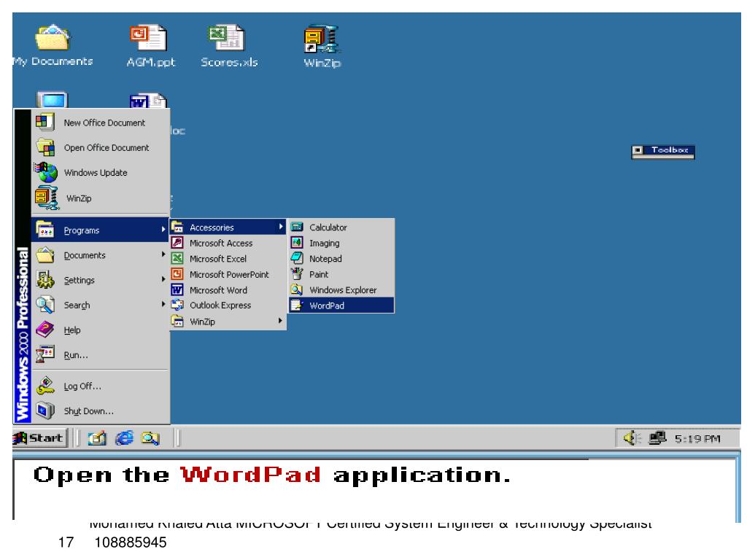This screenshot has height=560, width=747.
Task: Expand the Programs submenu arrow
Action: pos(163,230)
